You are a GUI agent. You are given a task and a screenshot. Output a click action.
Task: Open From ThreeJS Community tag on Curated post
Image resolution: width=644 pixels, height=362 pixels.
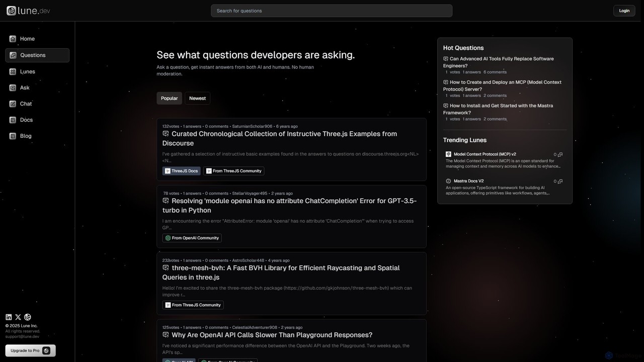pos(234,171)
